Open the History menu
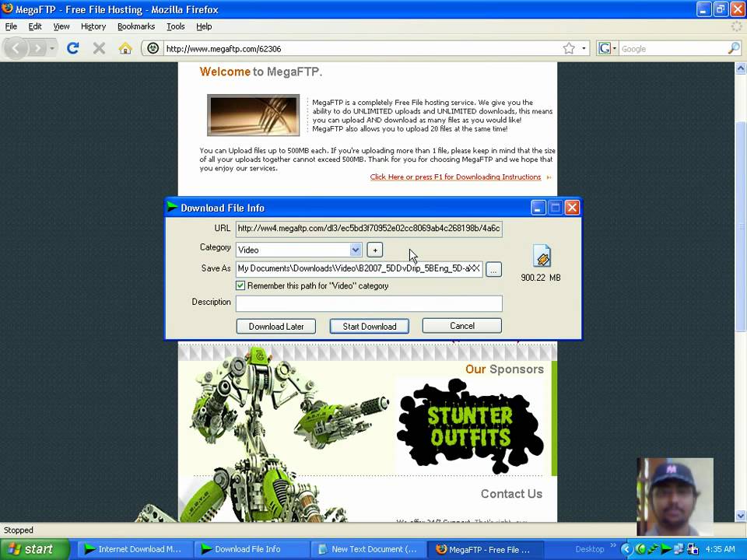 click(93, 26)
